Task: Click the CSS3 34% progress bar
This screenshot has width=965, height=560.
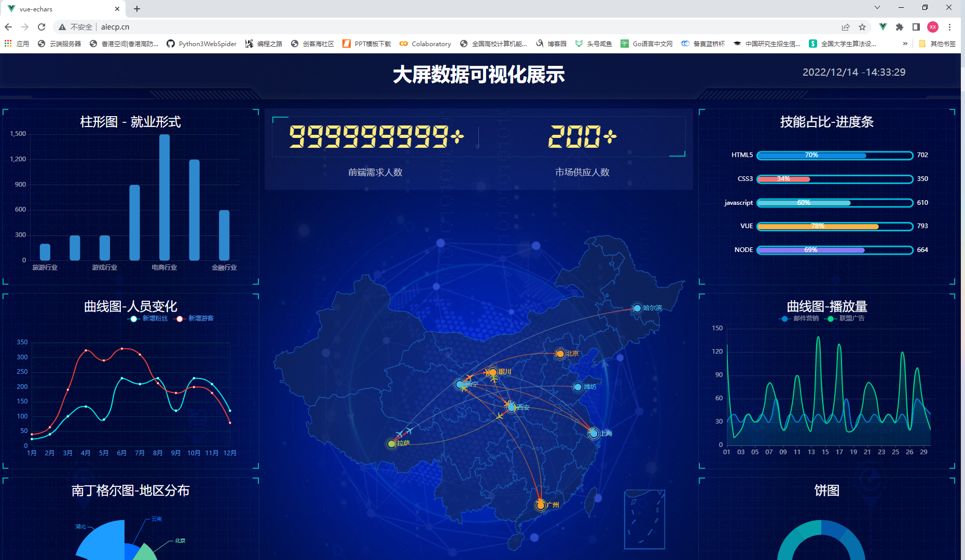Action: [835, 179]
